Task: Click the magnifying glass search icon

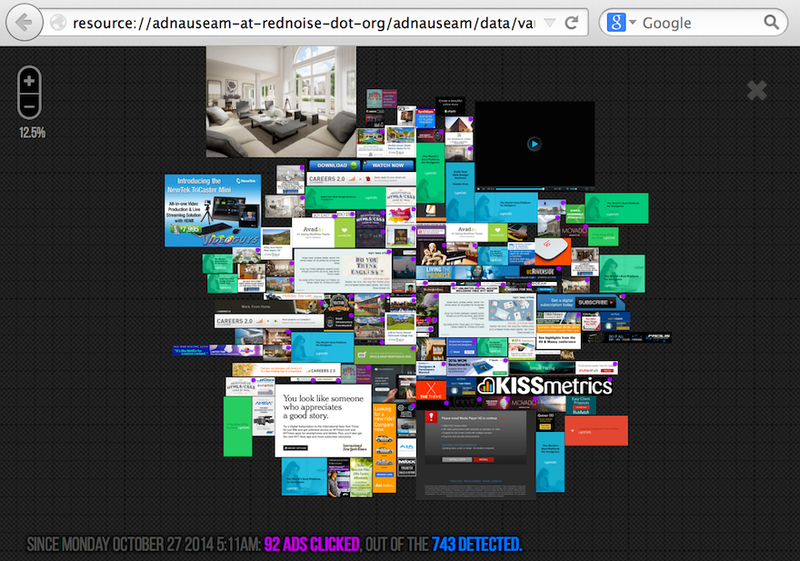Action: [x=771, y=22]
